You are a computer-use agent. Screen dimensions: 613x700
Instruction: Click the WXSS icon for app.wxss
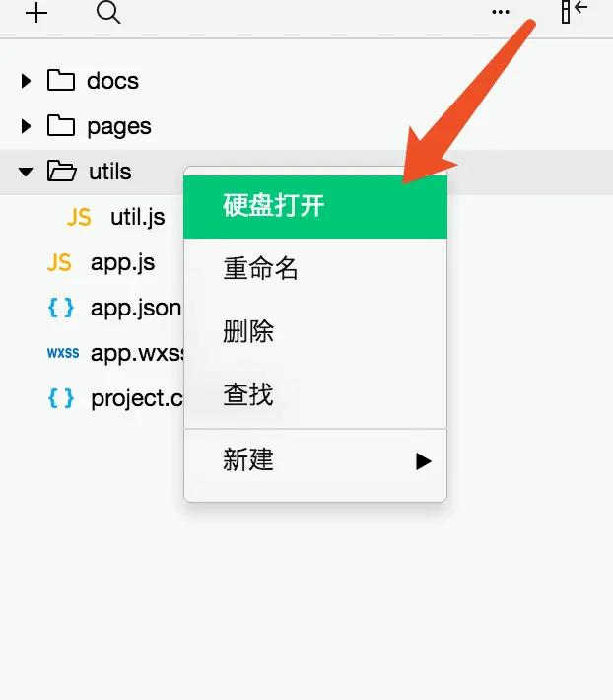point(63,353)
